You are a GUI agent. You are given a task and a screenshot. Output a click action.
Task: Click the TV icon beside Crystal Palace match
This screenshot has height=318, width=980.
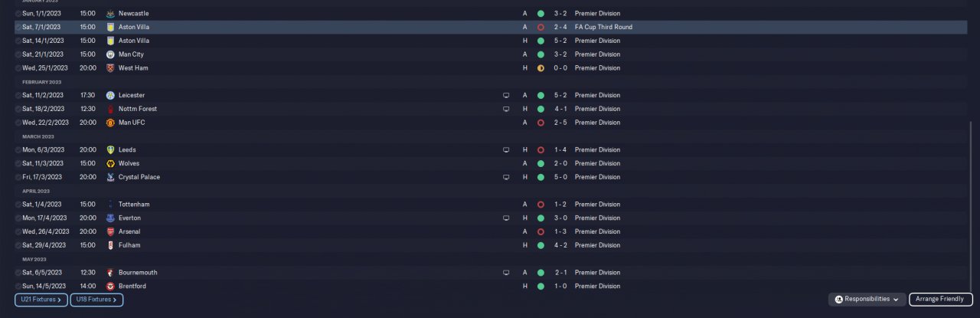point(505,177)
